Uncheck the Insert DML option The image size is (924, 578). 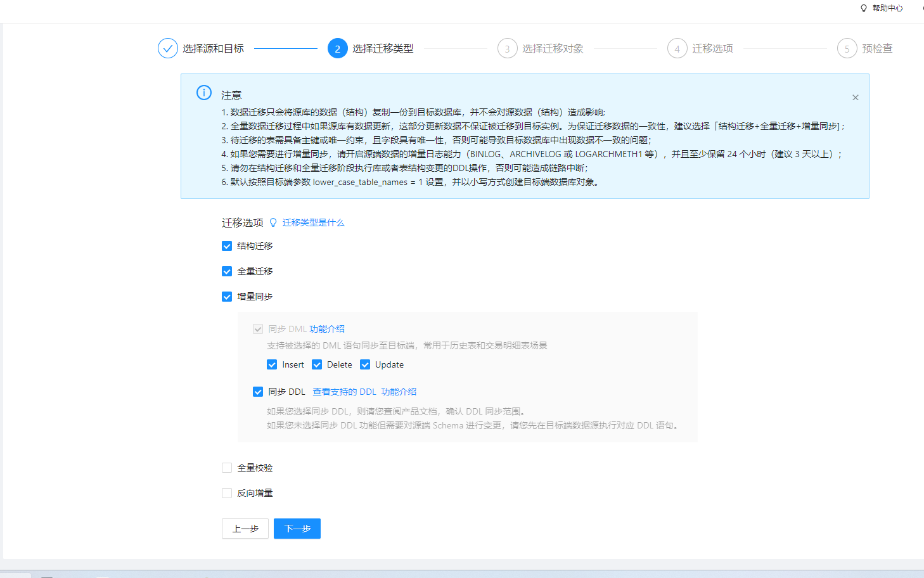tap(272, 364)
